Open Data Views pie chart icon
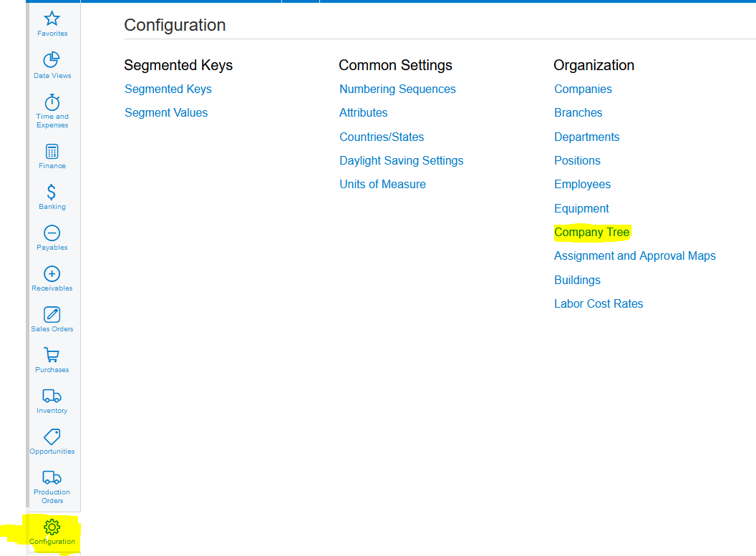The width and height of the screenshot is (756, 556). (x=52, y=61)
